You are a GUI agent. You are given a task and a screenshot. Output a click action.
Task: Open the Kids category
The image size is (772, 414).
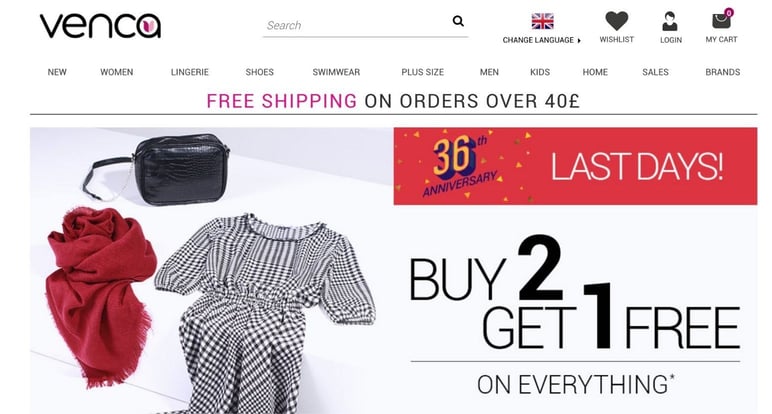point(540,72)
